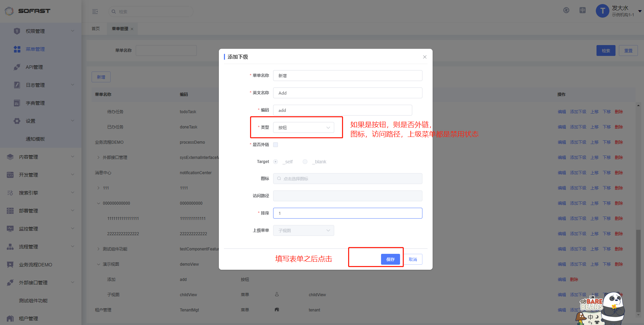This screenshot has height=325, width=644.
Task: Click the log management icon
Action: (17, 85)
